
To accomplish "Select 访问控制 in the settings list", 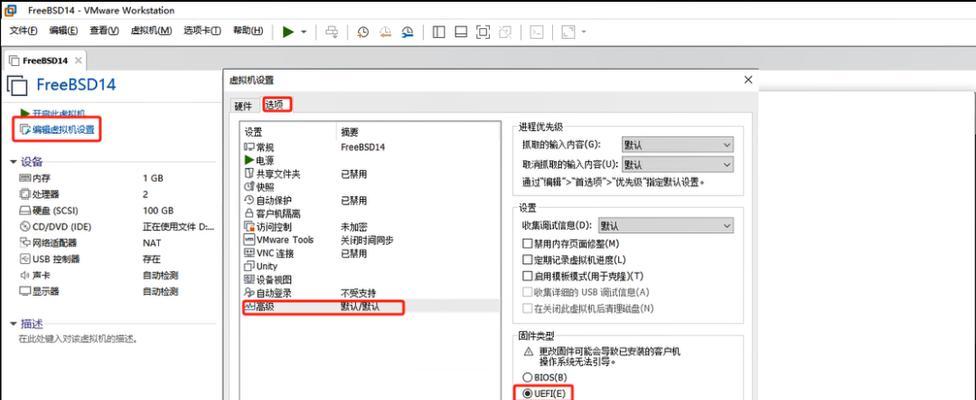I will click(370, 226).
